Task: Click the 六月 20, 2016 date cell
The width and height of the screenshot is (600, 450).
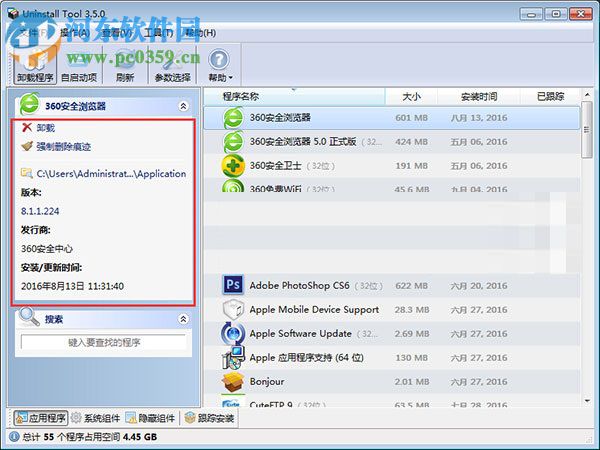Action: click(x=479, y=285)
